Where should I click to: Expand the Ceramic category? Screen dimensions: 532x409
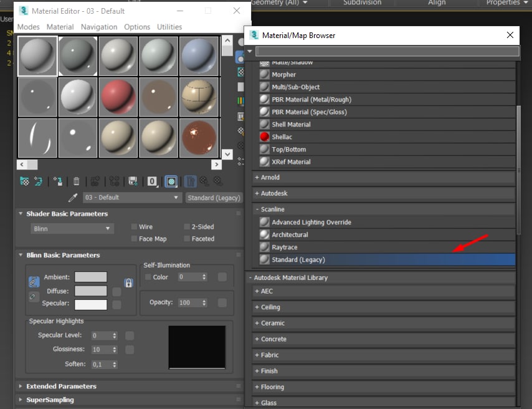pyautogui.click(x=384, y=323)
